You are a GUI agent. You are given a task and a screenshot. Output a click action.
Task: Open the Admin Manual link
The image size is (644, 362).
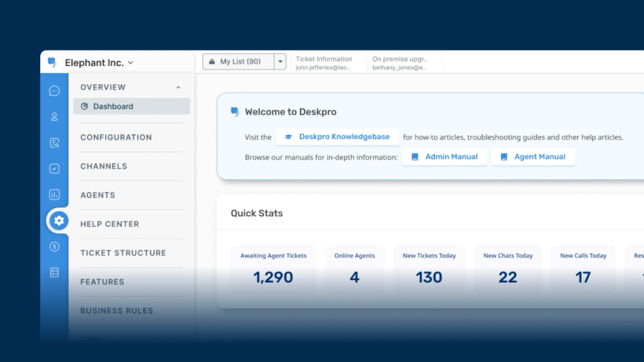coord(445,156)
